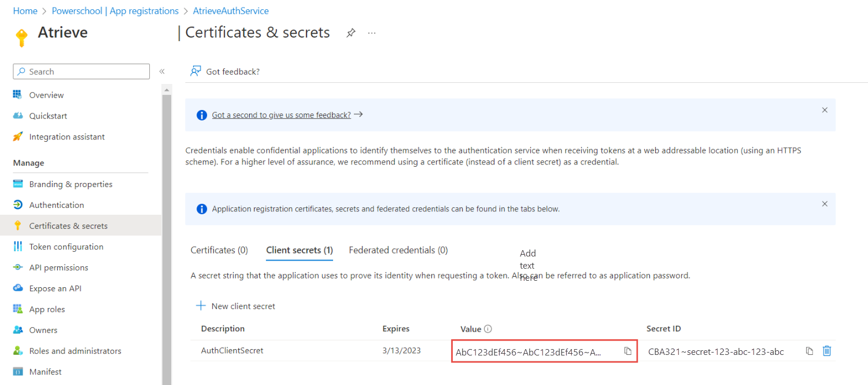Switch to the Federated credentials tab
The width and height of the screenshot is (868, 385).
[398, 250]
